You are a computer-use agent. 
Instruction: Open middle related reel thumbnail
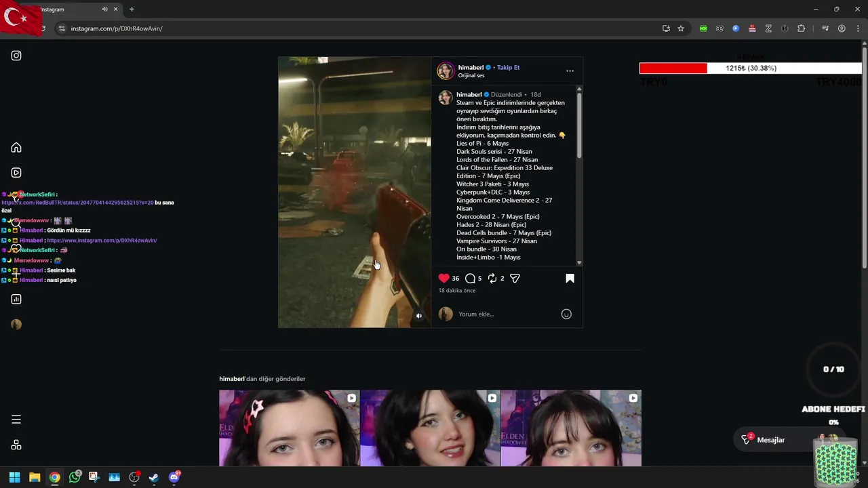coord(430,428)
